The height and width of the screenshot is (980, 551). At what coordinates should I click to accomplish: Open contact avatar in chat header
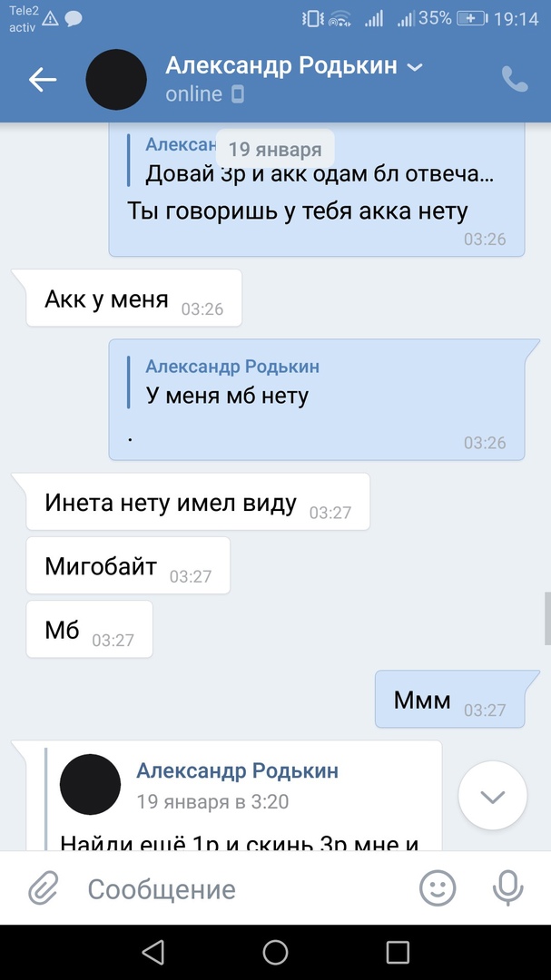(116, 80)
